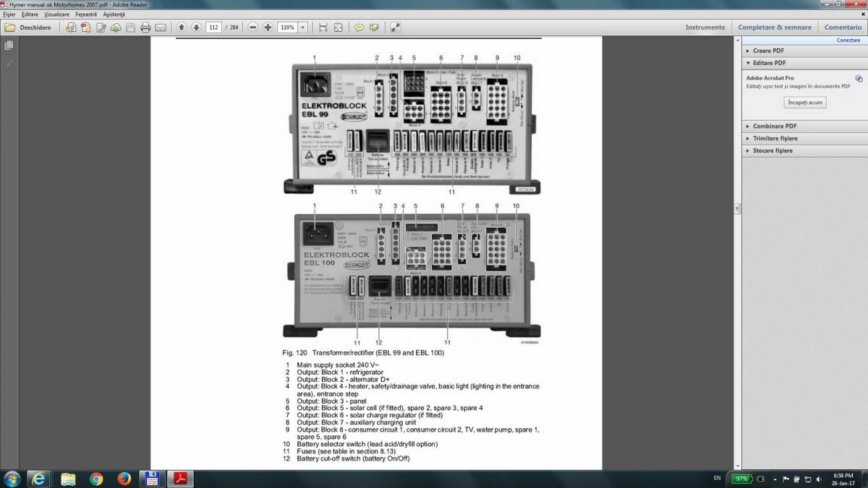
Task: Collapse the Editare PDF section
Action: (769, 63)
